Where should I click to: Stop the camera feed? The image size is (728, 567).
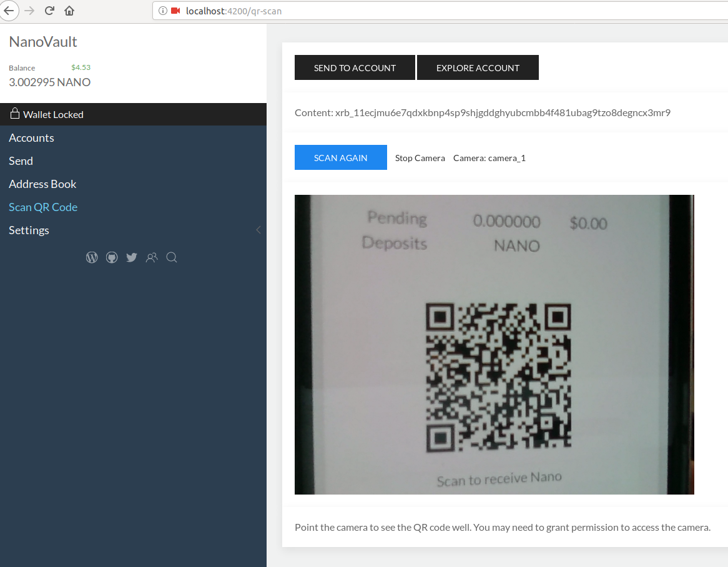click(420, 157)
